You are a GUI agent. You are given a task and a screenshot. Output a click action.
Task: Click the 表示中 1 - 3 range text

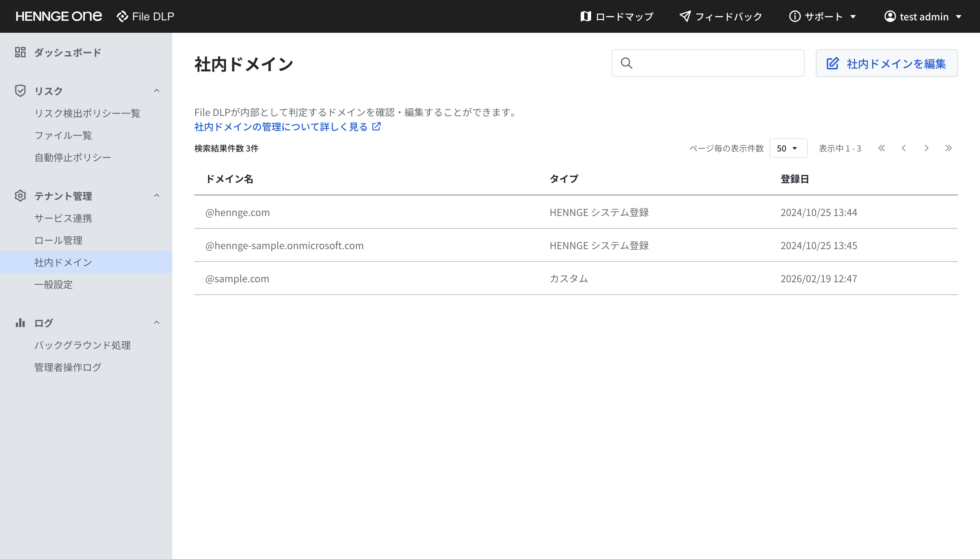coord(840,148)
